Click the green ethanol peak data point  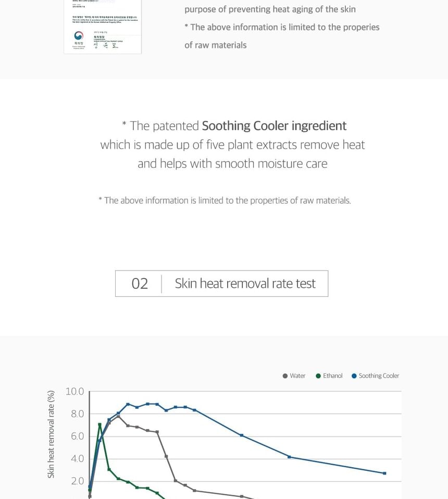(x=100, y=424)
